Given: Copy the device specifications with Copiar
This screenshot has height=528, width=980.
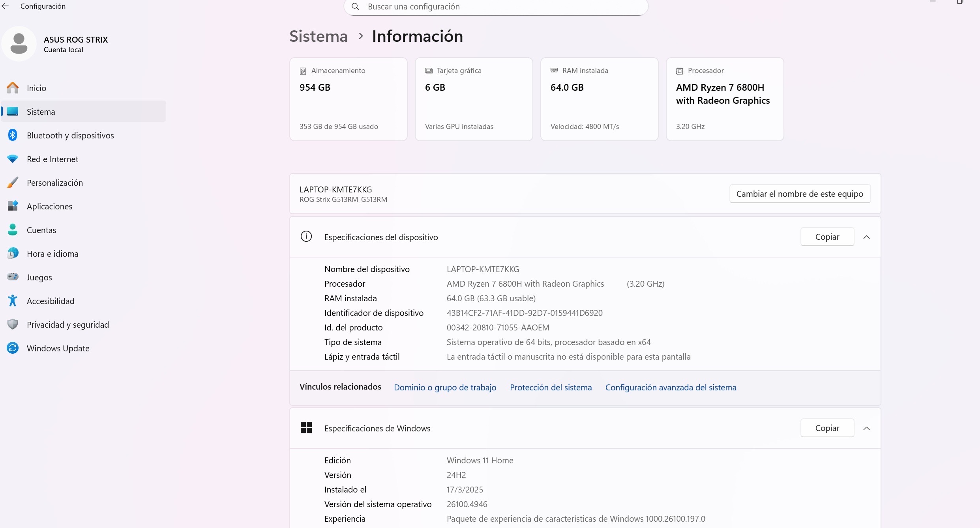Looking at the screenshot, I should point(827,237).
